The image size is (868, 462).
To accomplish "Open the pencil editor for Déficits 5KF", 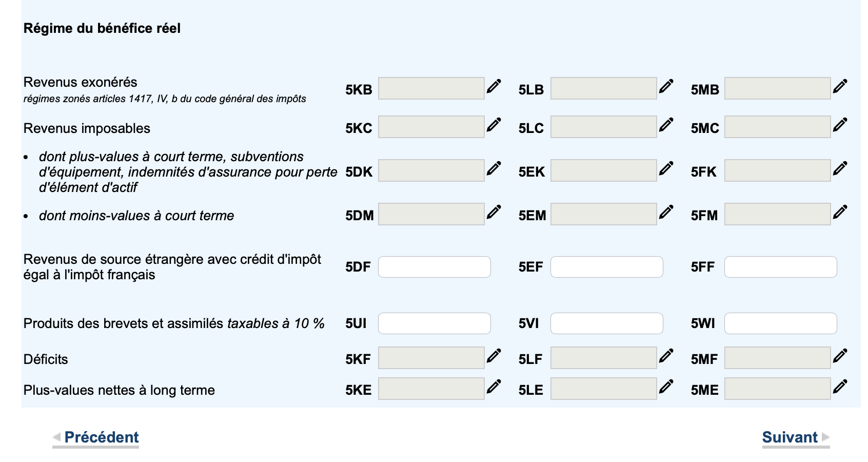I will coord(494,356).
